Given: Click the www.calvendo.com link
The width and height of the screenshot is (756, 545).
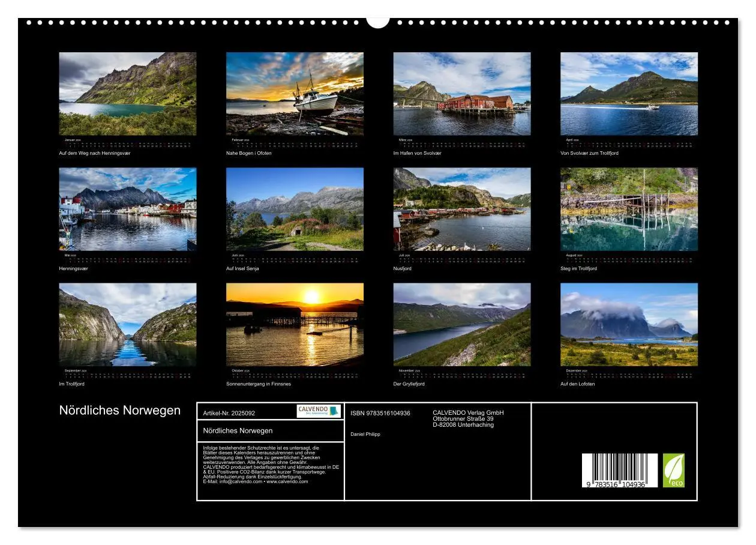Looking at the screenshot, I should click(287, 481).
